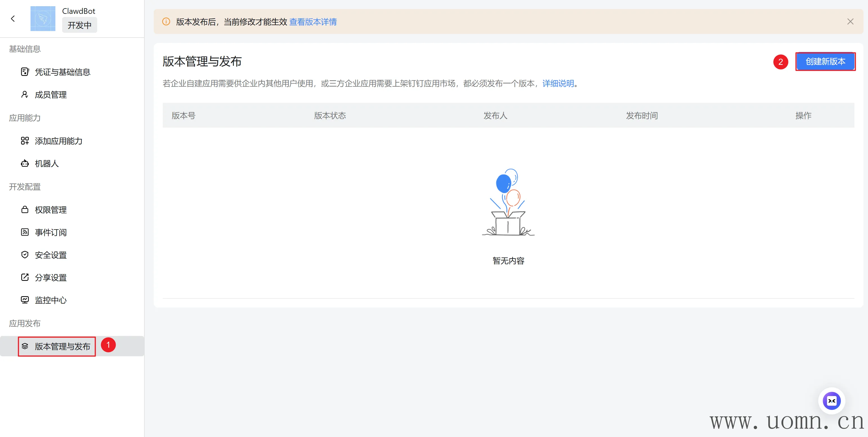The image size is (868, 437).
Task: Open the 查看版本详情 link
Action: pyautogui.click(x=313, y=22)
